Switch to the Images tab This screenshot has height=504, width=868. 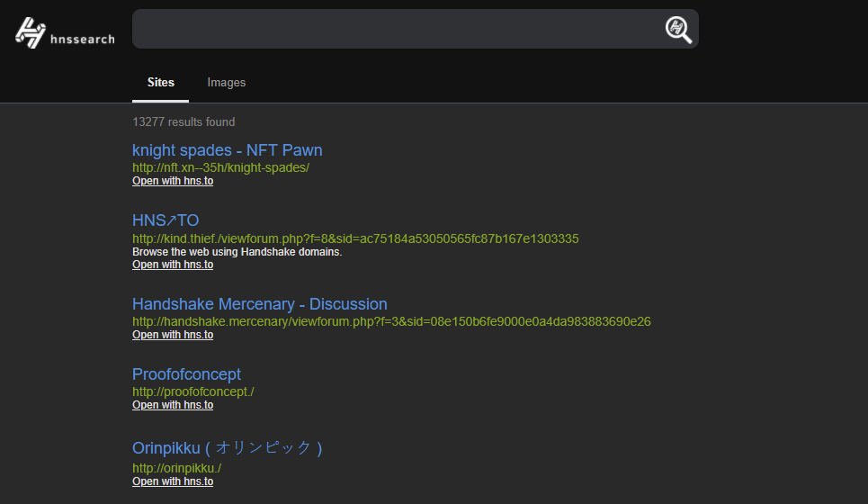(227, 83)
